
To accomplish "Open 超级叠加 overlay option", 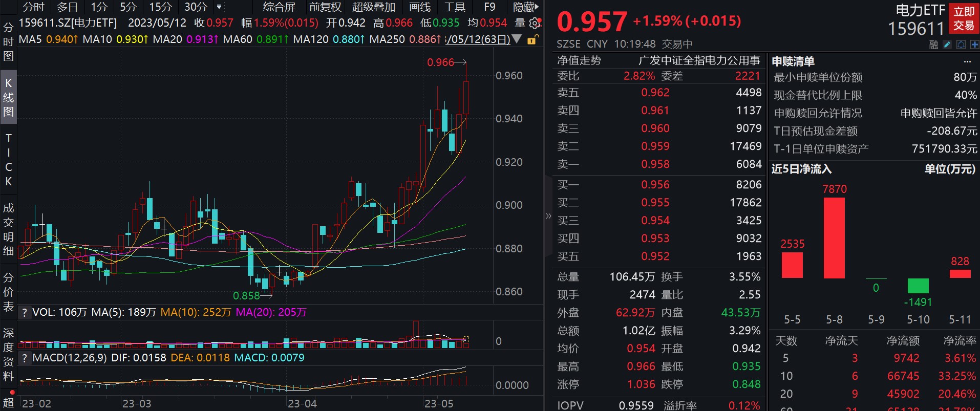I will coord(374,7).
